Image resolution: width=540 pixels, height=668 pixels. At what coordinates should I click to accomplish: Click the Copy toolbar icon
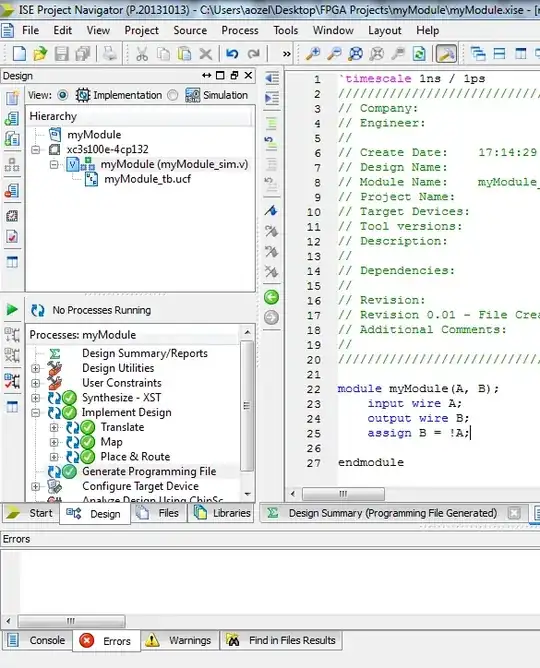pos(163,54)
